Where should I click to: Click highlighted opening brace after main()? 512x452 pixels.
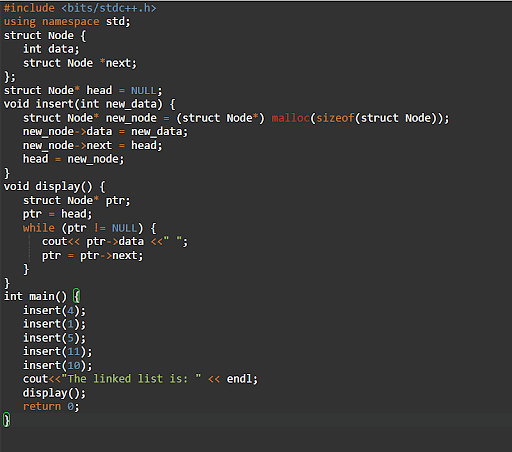coord(76,296)
